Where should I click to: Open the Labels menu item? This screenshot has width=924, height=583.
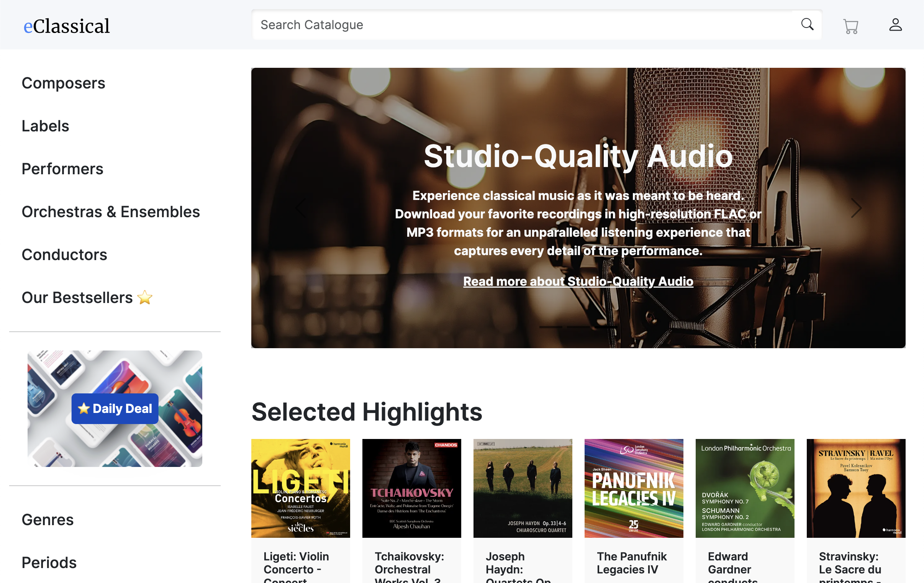point(45,126)
